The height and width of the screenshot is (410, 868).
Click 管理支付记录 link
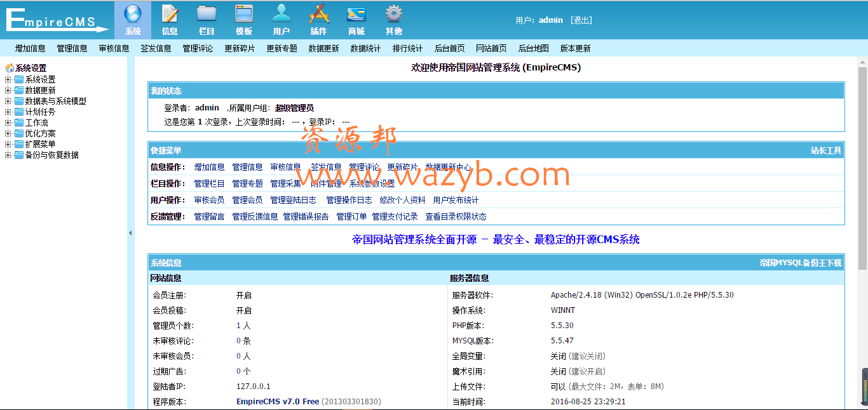(x=395, y=216)
